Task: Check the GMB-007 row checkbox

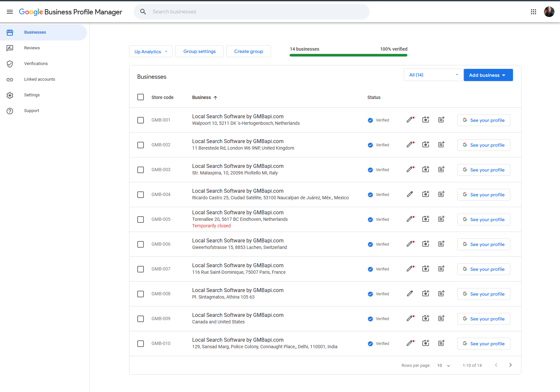Action: (141, 269)
